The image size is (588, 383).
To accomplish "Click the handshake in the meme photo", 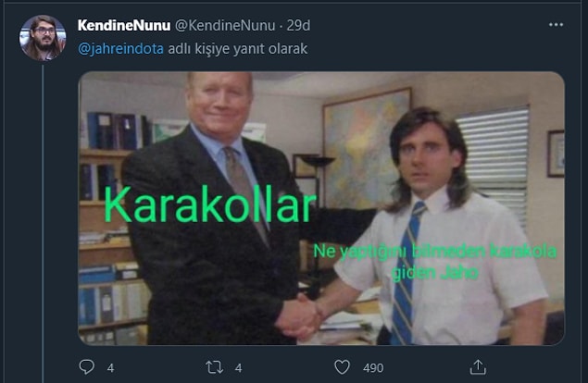I will point(300,316).
